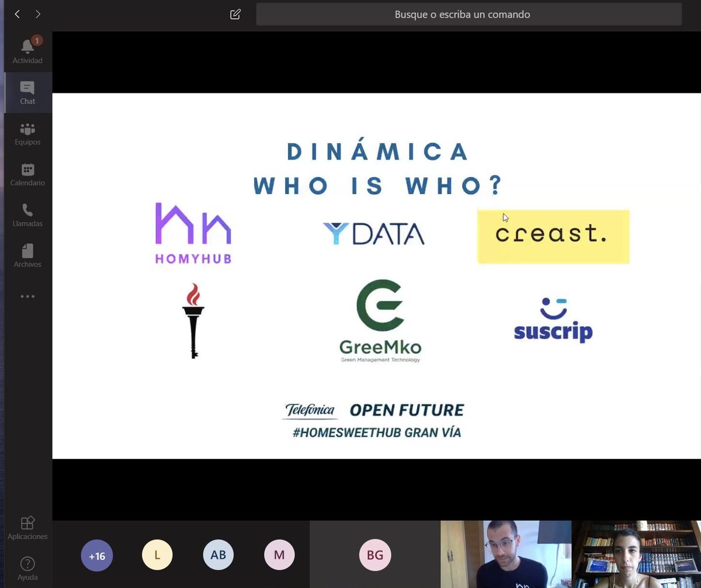Select participant avatar L
This screenshot has width=701, height=588.
(157, 556)
